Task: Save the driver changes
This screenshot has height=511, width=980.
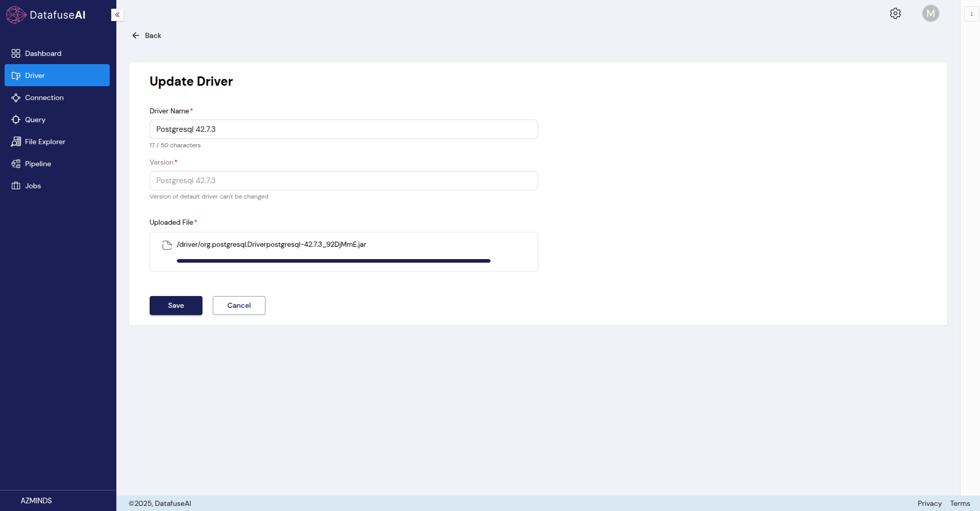Action: click(176, 305)
